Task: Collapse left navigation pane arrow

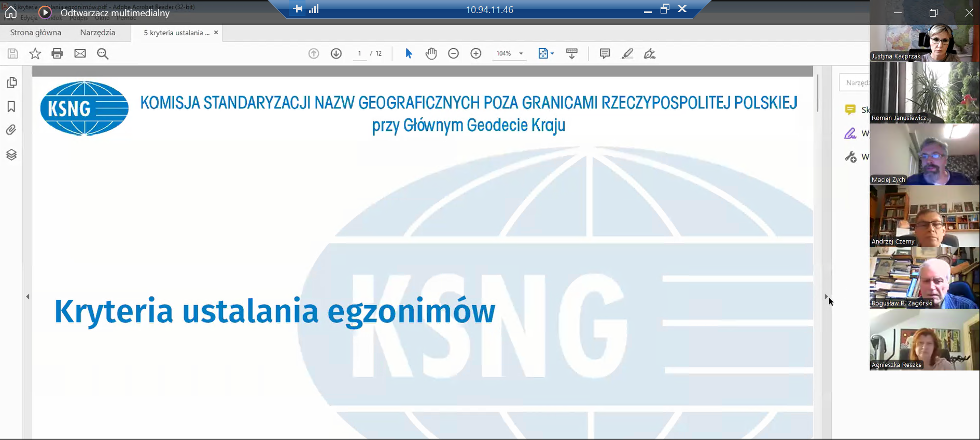Action: point(27,297)
